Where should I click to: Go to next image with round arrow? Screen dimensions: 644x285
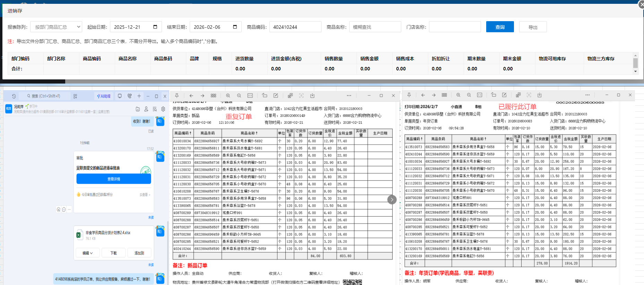tap(392, 199)
